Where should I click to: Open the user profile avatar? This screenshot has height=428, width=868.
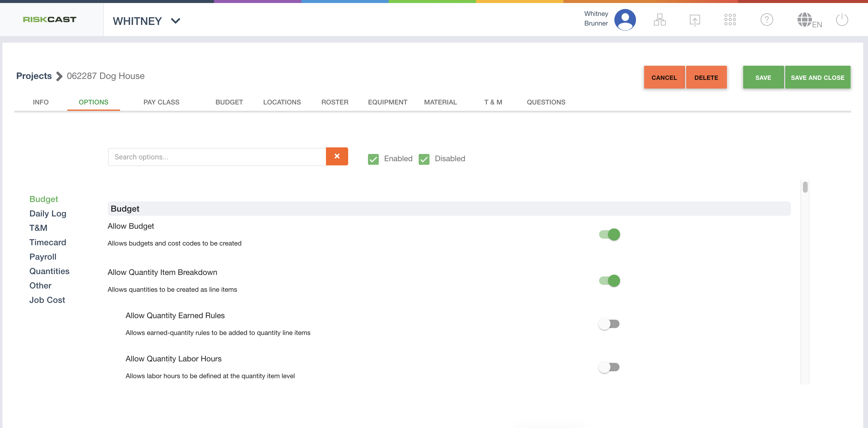[x=625, y=20]
